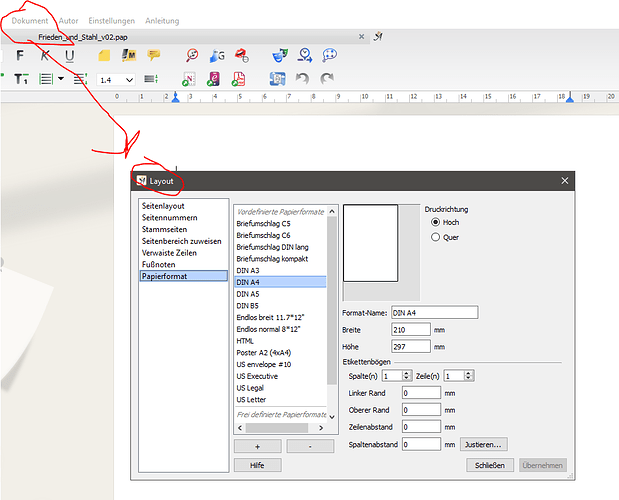Click the text marker highlighter icon
Viewport: 619px width, 500px height.
coord(129,55)
